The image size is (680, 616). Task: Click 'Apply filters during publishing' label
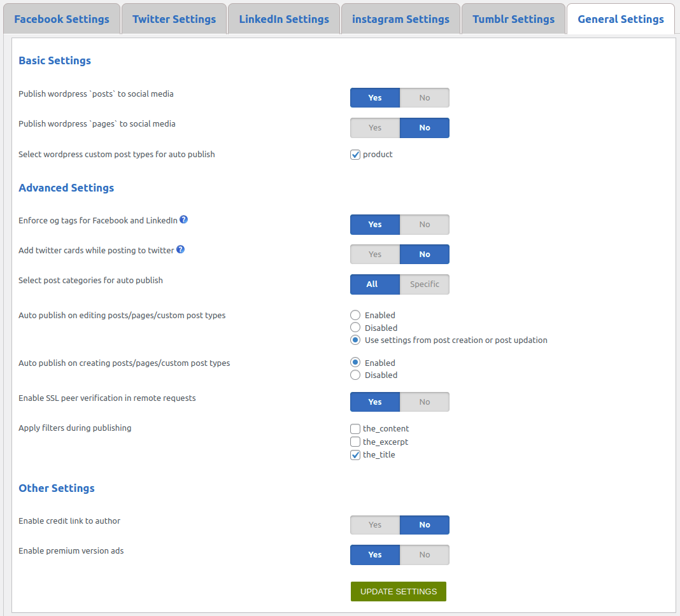point(75,428)
